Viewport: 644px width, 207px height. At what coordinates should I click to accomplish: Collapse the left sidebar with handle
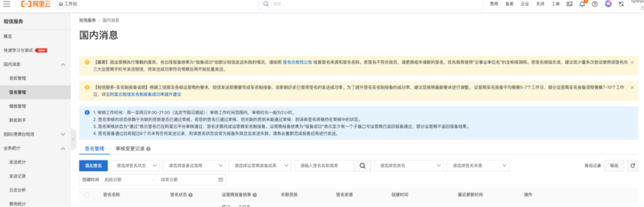point(73,139)
